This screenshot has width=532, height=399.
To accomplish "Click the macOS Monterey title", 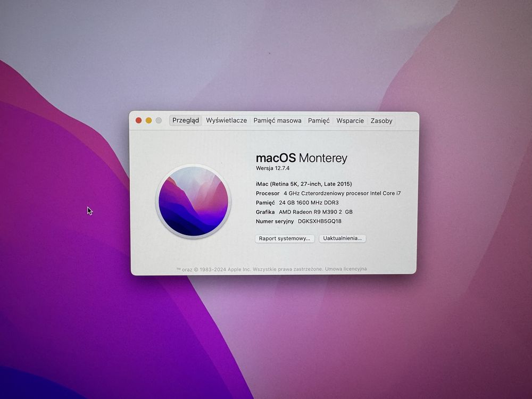I will tap(302, 158).
